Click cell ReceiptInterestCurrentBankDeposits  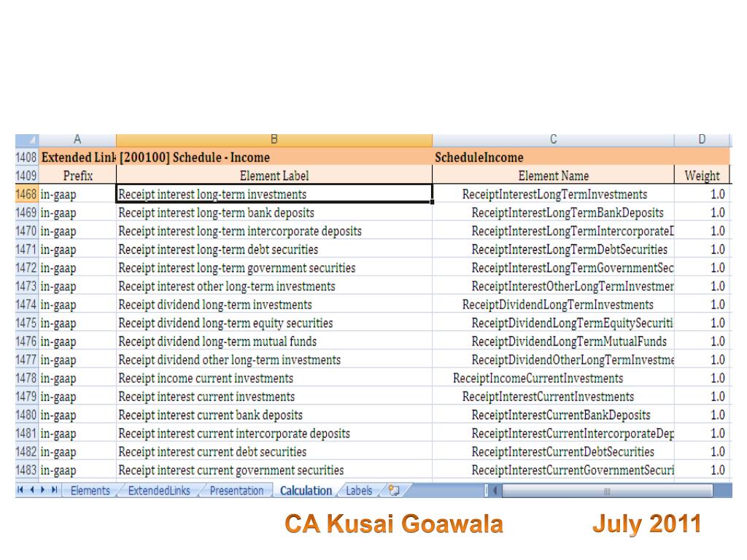pyautogui.click(x=553, y=415)
